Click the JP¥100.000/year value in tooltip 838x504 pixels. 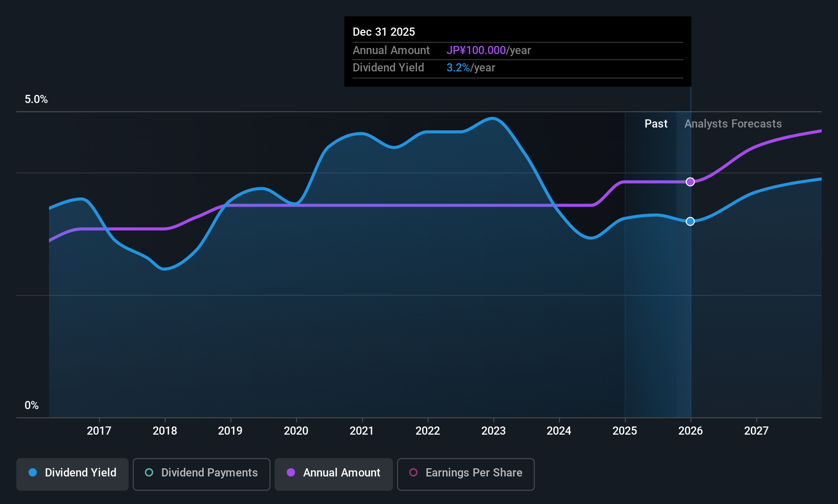click(488, 51)
